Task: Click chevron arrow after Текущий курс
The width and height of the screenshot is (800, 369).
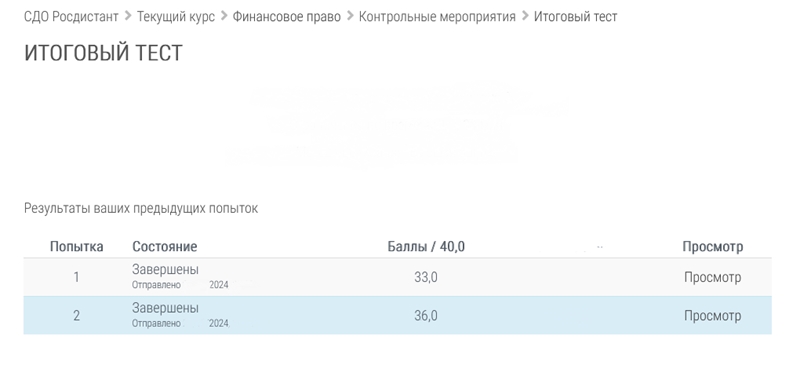Action: [223, 16]
